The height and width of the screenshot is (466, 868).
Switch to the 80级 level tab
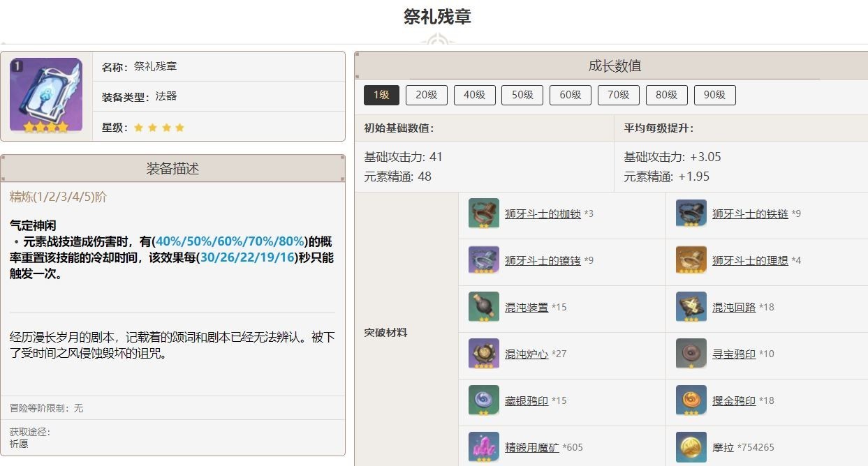[x=666, y=95]
